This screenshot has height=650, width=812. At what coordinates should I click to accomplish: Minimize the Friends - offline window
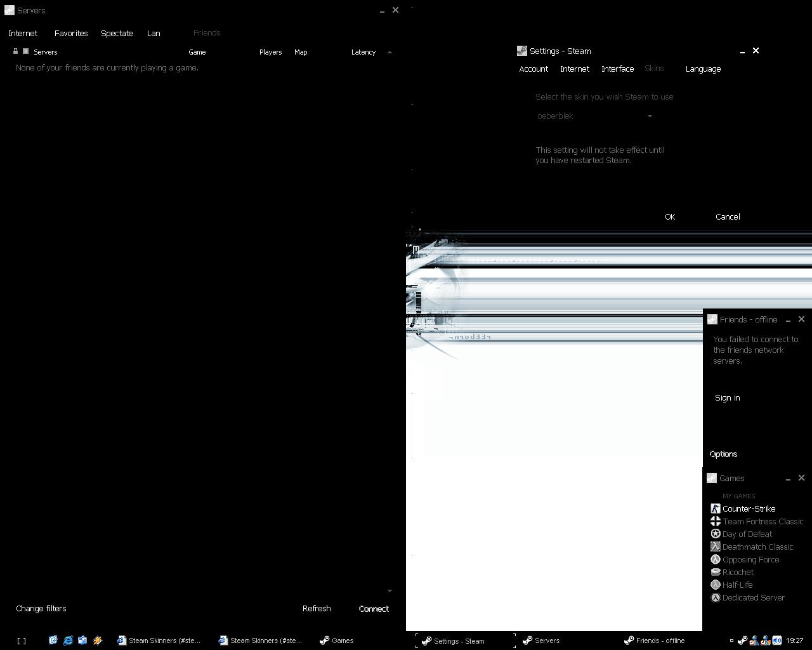(x=788, y=320)
